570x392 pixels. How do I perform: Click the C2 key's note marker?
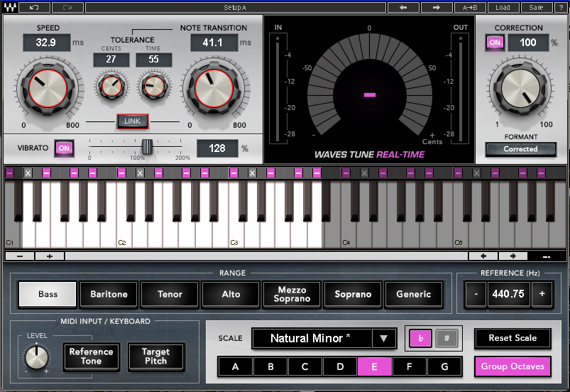[x=122, y=173]
